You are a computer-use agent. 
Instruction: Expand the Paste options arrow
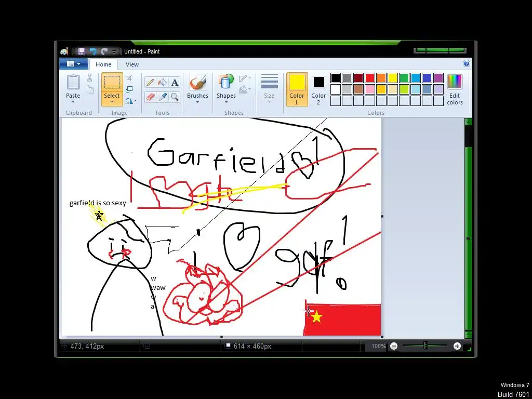[73, 102]
